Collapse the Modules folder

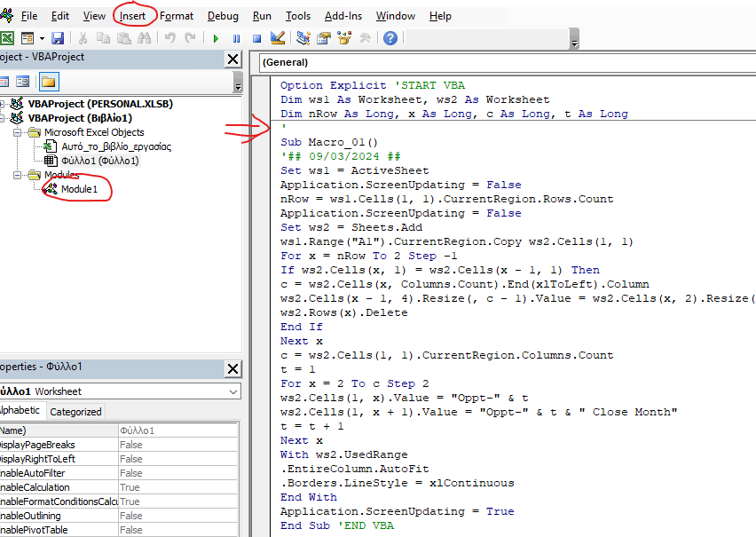(18, 175)
